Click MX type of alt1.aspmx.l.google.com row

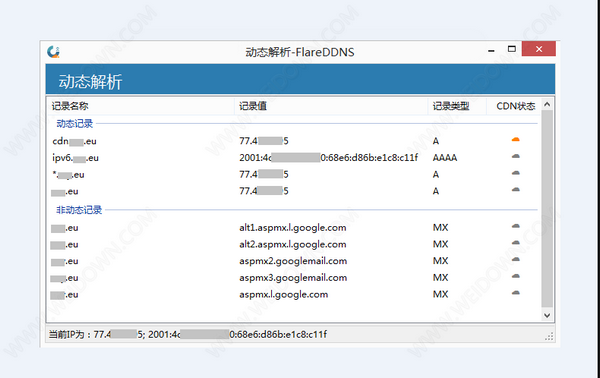[x=440, y=228]
